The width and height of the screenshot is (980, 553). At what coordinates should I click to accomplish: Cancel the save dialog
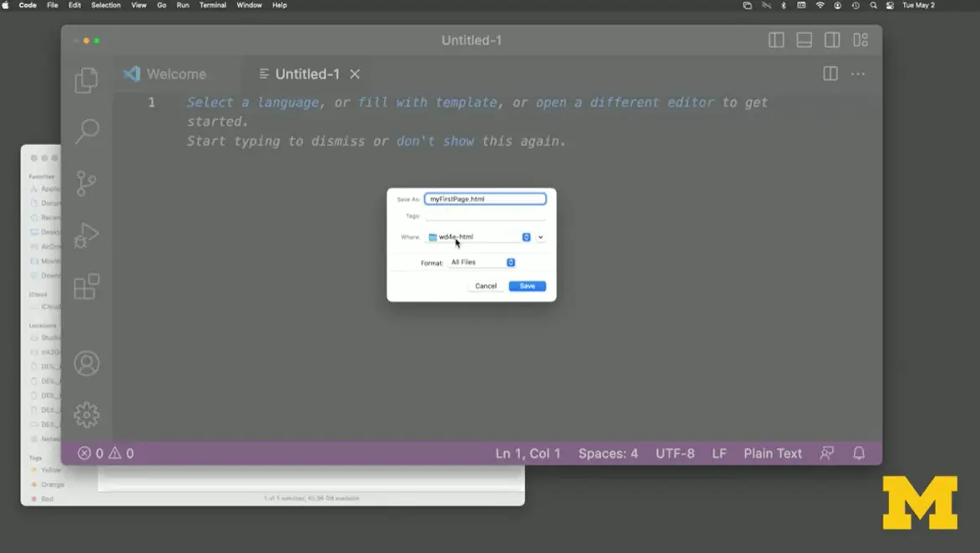486,285
